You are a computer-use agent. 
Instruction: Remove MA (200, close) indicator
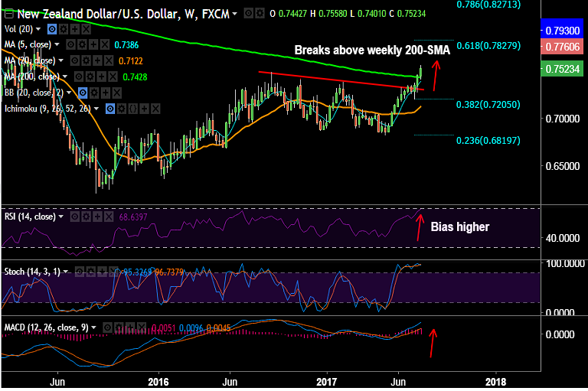click(x=113, y=77)
